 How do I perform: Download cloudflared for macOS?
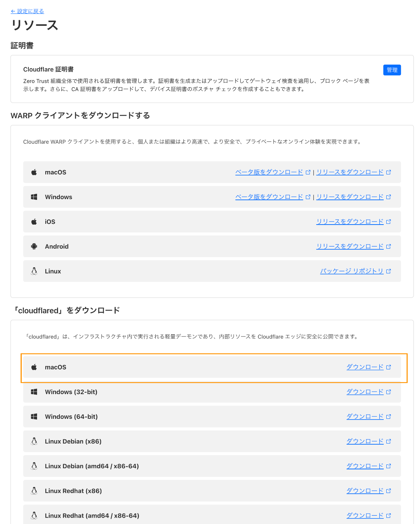tap(365, 367)
